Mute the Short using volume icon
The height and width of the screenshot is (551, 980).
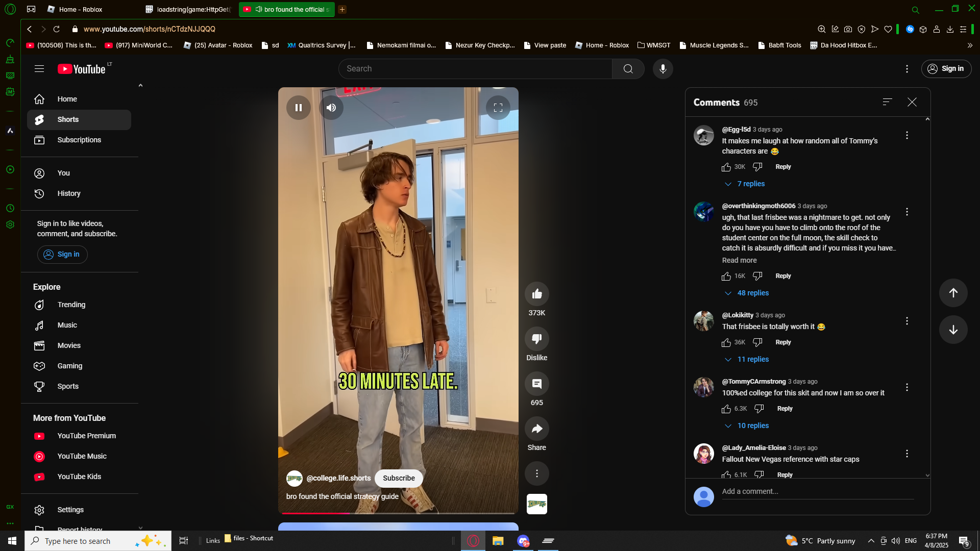click(331, 108)
